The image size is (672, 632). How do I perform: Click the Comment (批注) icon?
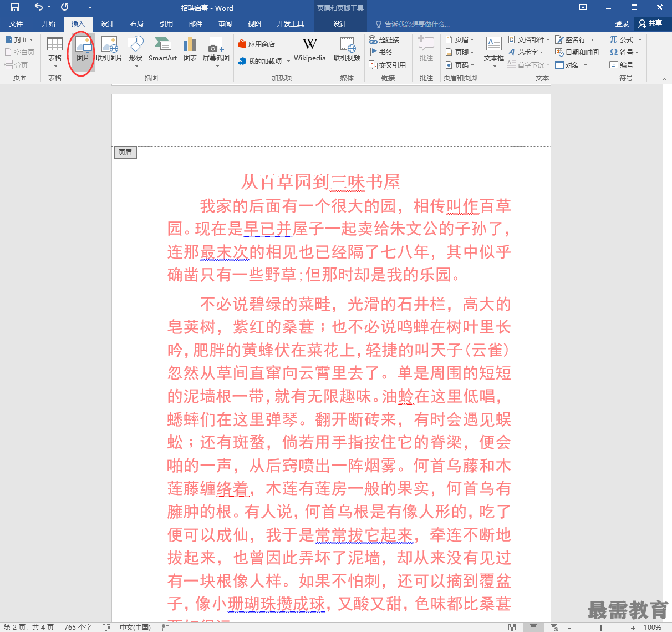pyautogui.click(x=426, y=49)
